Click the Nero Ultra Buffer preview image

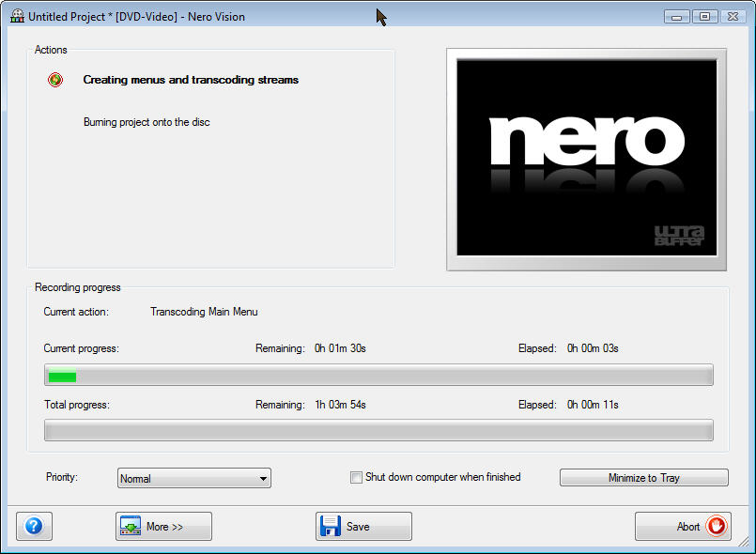coord(586,158)
